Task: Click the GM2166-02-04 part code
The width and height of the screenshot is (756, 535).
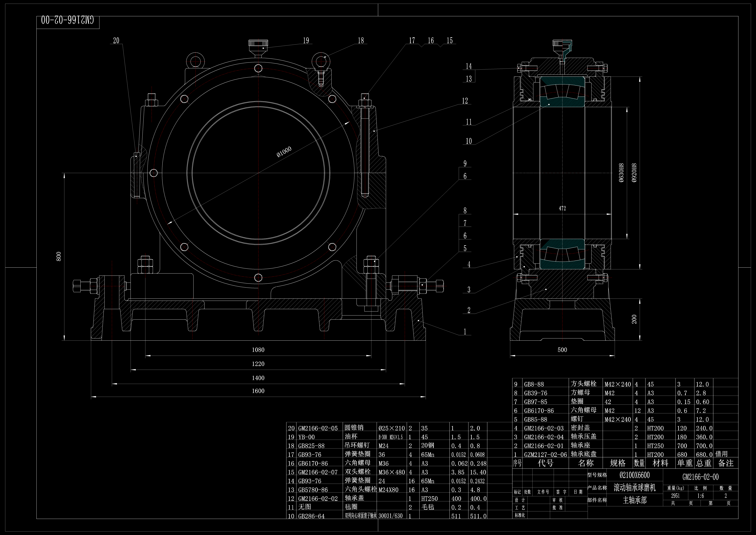Action: 544,437
